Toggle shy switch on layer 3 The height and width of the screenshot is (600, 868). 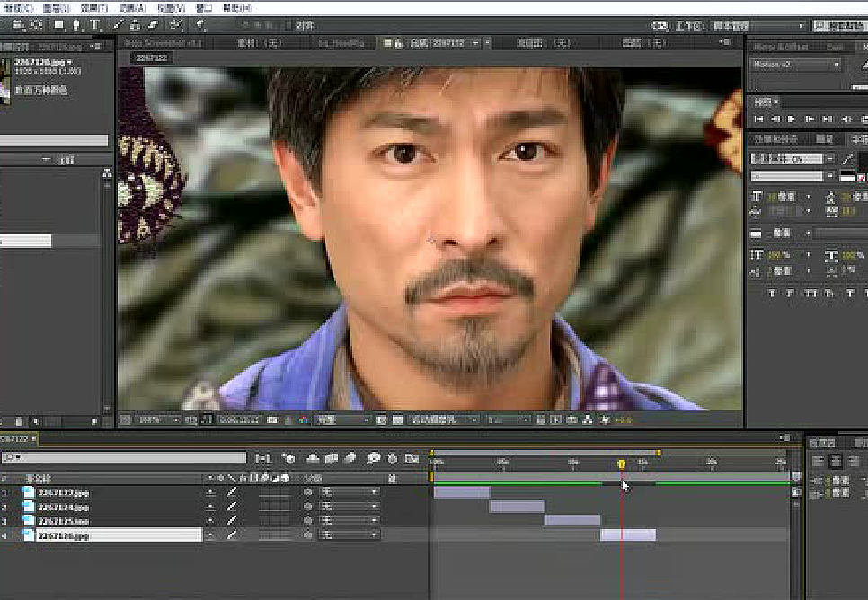click(210, 521)
